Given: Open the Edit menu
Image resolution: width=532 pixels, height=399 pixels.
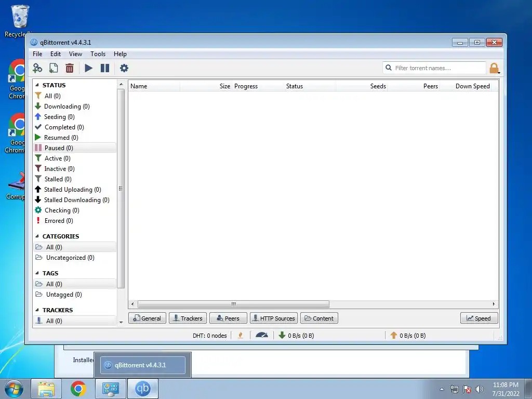Looking at the screenshot, I should (x=55, y=54).
